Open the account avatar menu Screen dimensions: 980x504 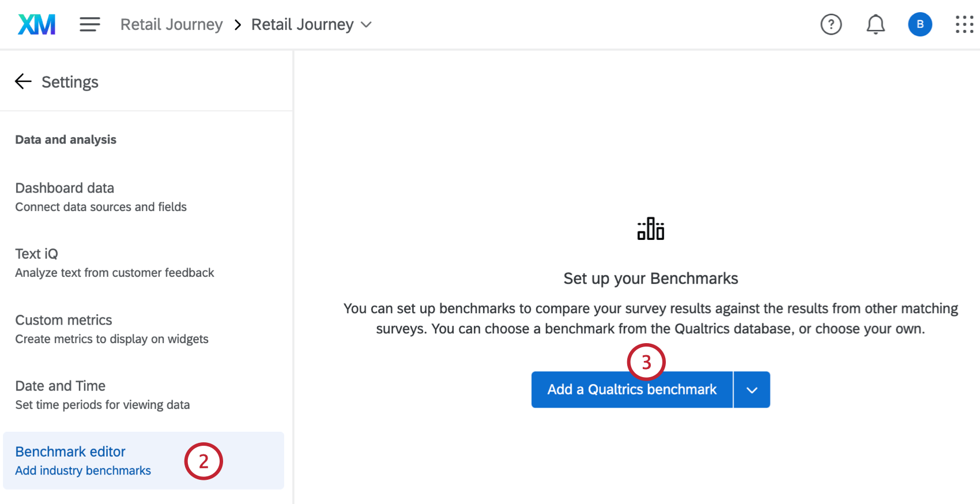pyautogui.click(x=920, y=24)
